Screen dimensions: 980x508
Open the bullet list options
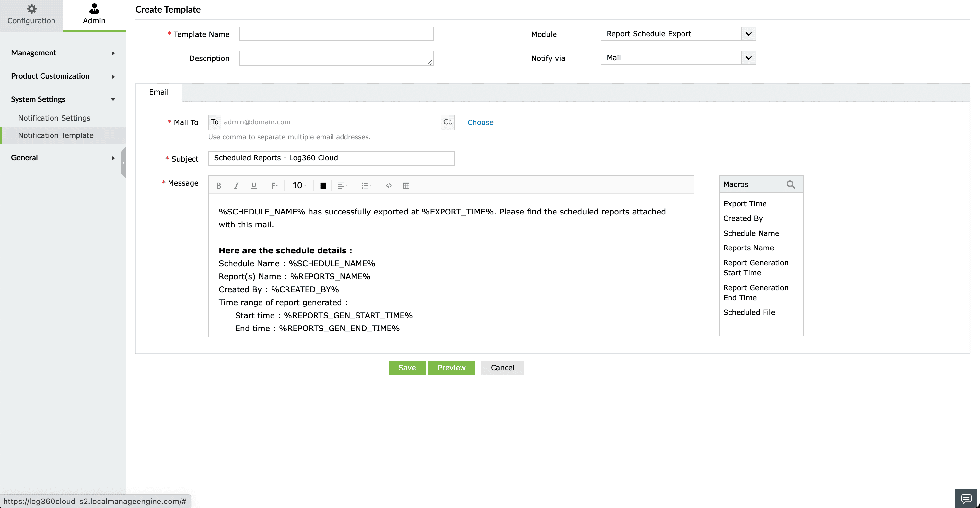coord(366,186)
